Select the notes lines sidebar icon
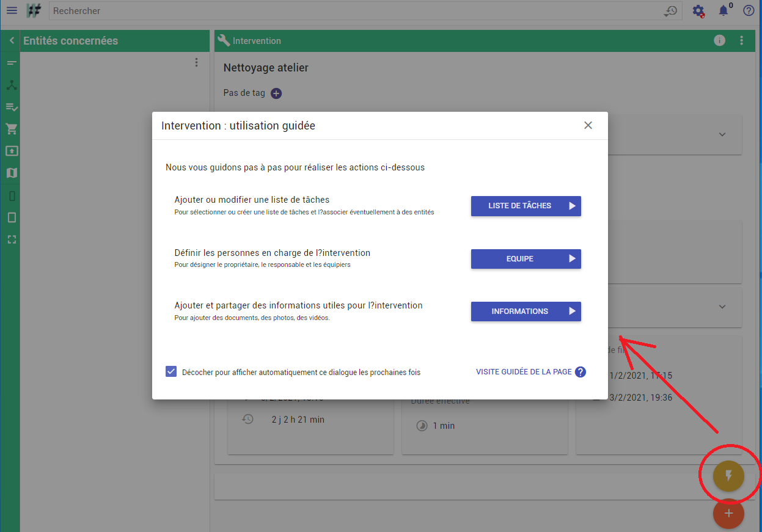762x532 pixels. click(12, 63)
